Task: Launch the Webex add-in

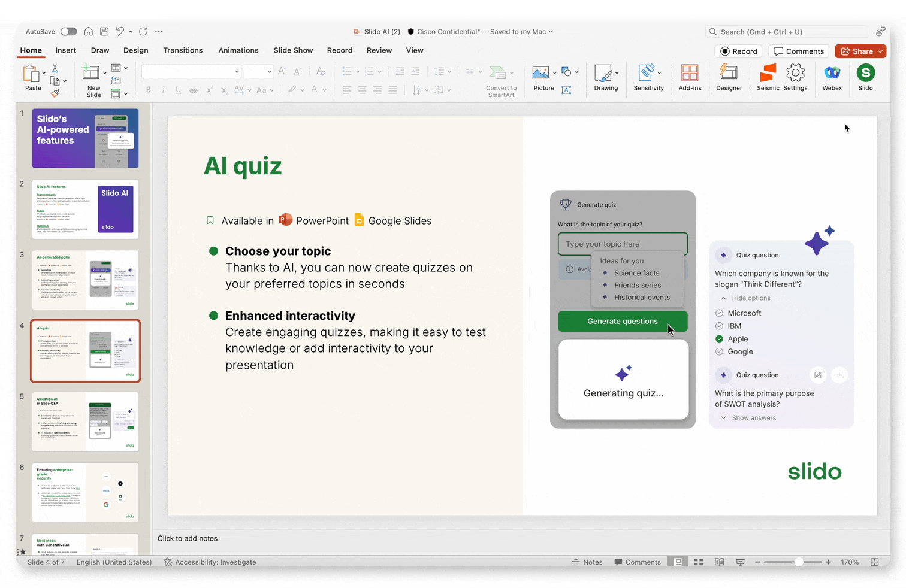Action: [832, 78]
